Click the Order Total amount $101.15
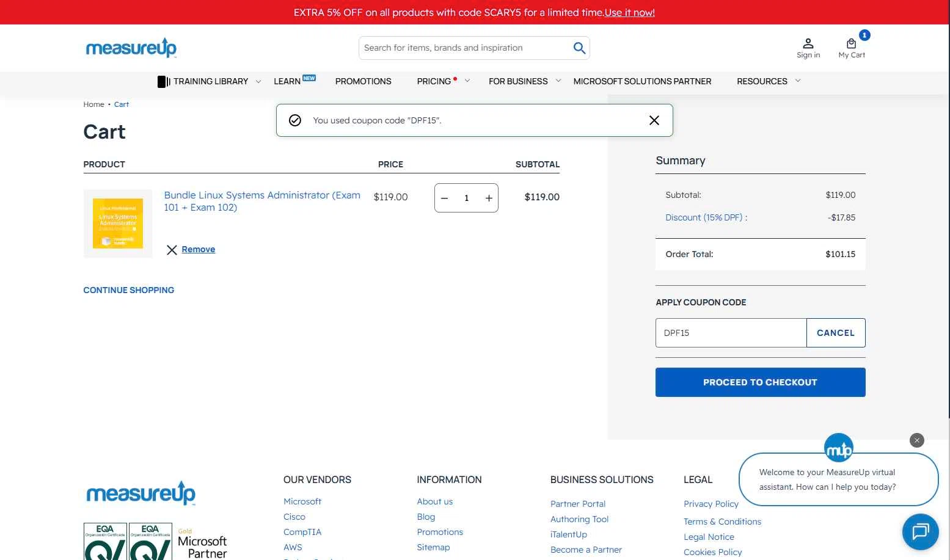 (x=840, y=254)
